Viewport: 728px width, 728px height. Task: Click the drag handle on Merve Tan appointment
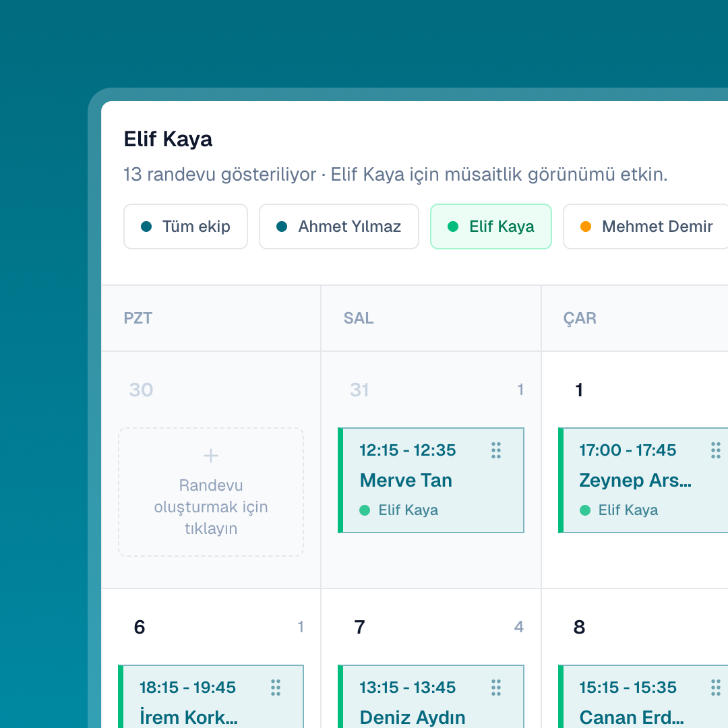[x=496, y=450]
